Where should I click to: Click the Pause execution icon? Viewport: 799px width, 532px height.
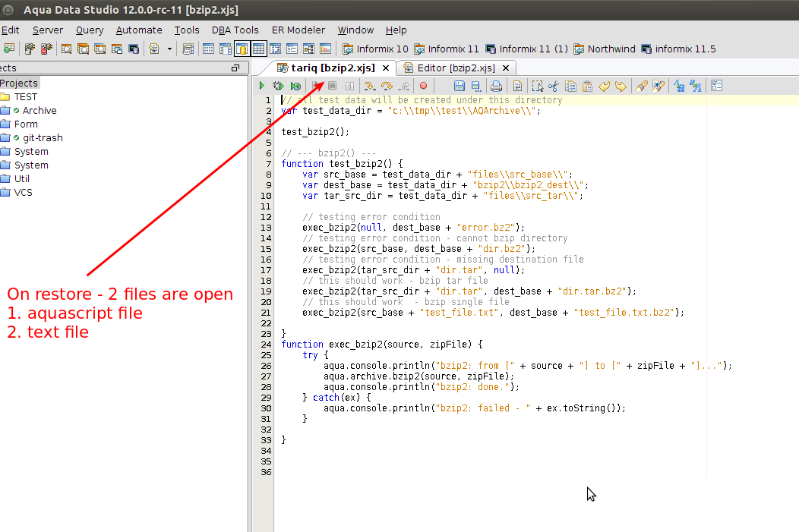(349, 86)
